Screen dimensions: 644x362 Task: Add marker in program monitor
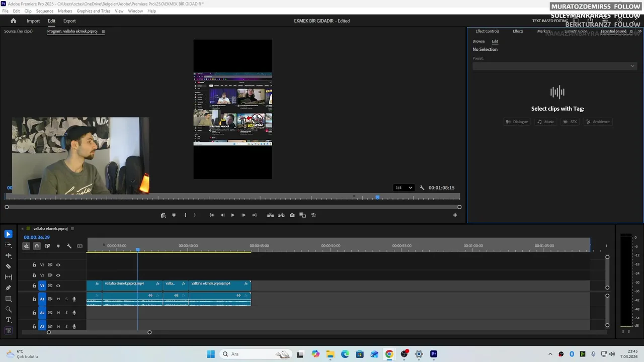tap(174, 215)
